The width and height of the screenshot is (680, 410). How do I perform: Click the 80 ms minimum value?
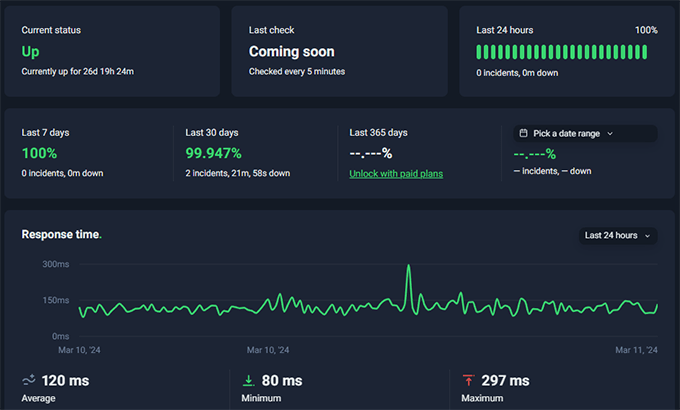click(282, 380)
